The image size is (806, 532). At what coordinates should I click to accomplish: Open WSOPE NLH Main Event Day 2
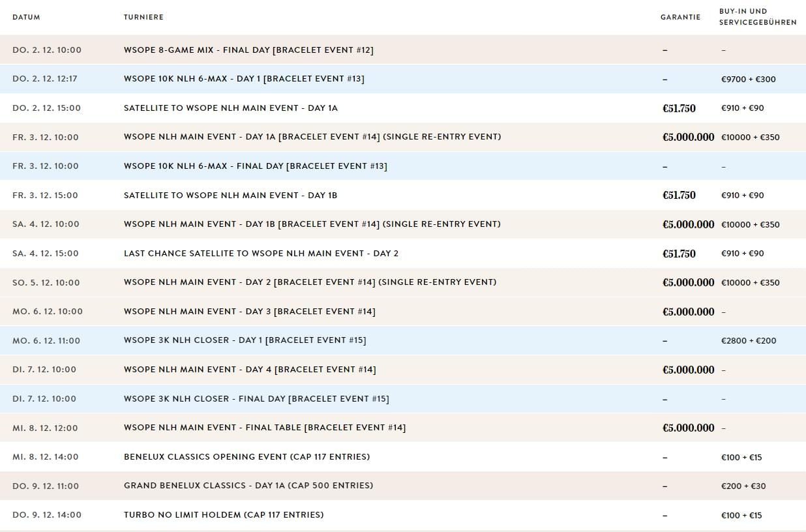(310, 282)
